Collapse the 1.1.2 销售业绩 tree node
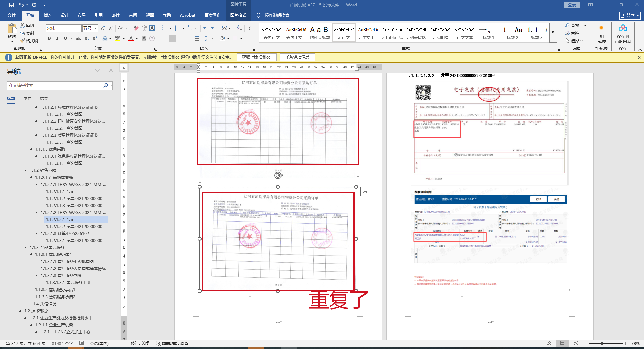The width and height of the screenshot is (644, 349). pos(26,170)
